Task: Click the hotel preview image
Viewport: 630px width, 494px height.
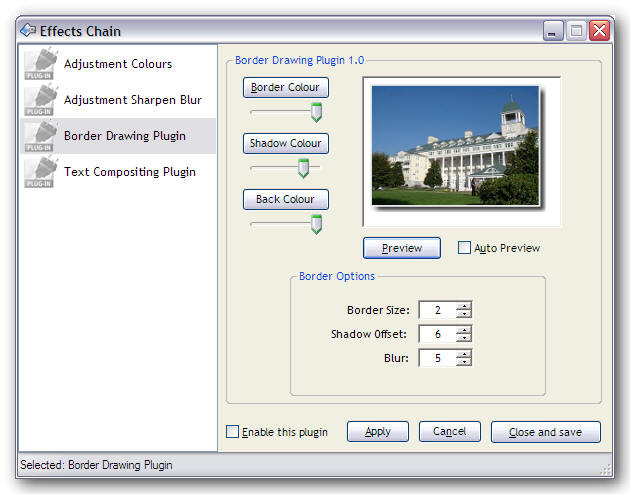Action: (x=455, y=145)
